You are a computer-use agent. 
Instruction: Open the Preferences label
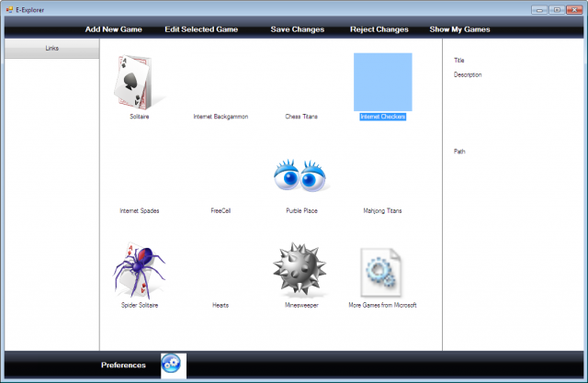click(x=123, y=365)
